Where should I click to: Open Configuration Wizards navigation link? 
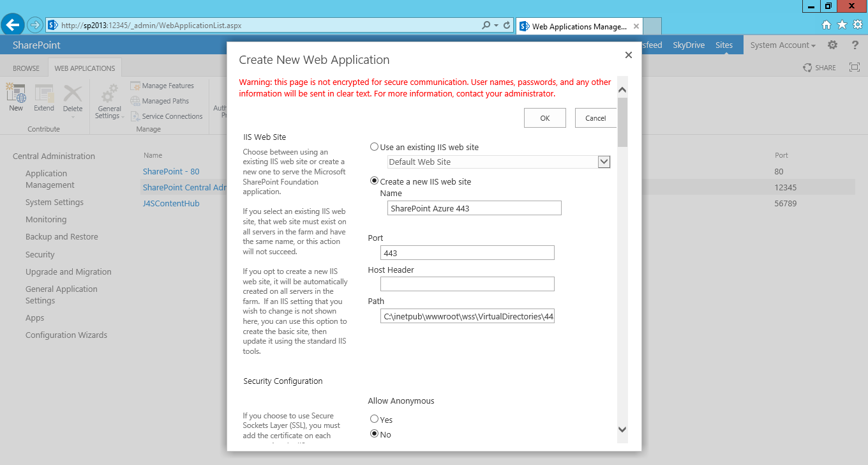[x=66, y=335]
